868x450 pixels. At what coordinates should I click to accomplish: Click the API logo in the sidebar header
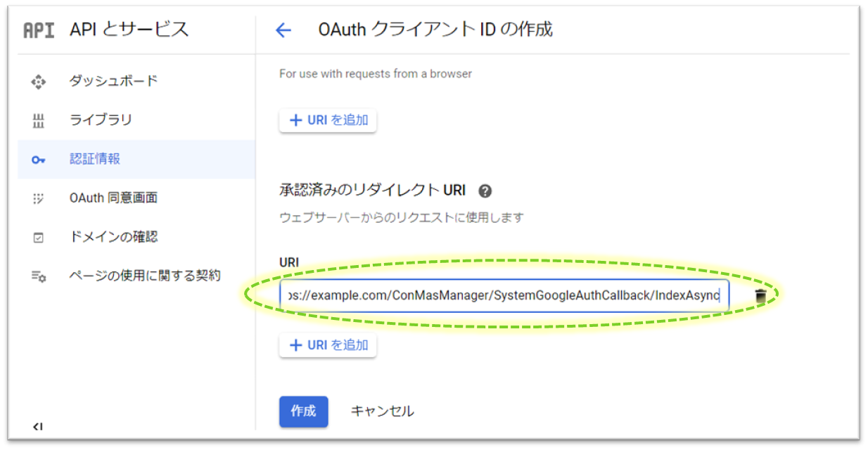pos(39,30)
